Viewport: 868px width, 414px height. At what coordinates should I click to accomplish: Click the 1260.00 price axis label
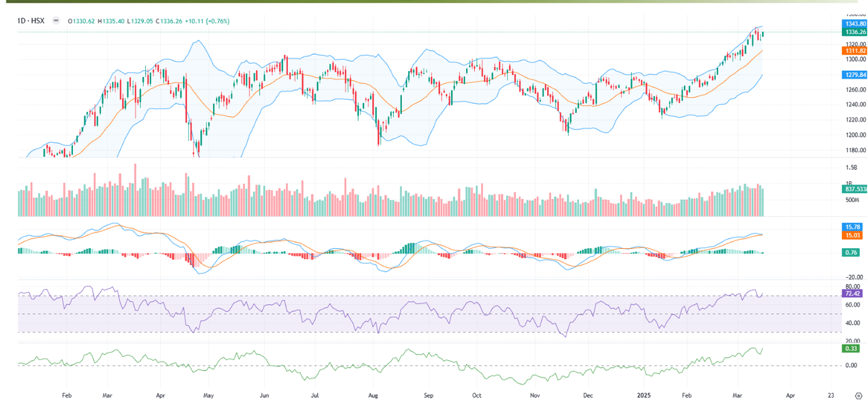pyautogui.click(x=855, y=90)
